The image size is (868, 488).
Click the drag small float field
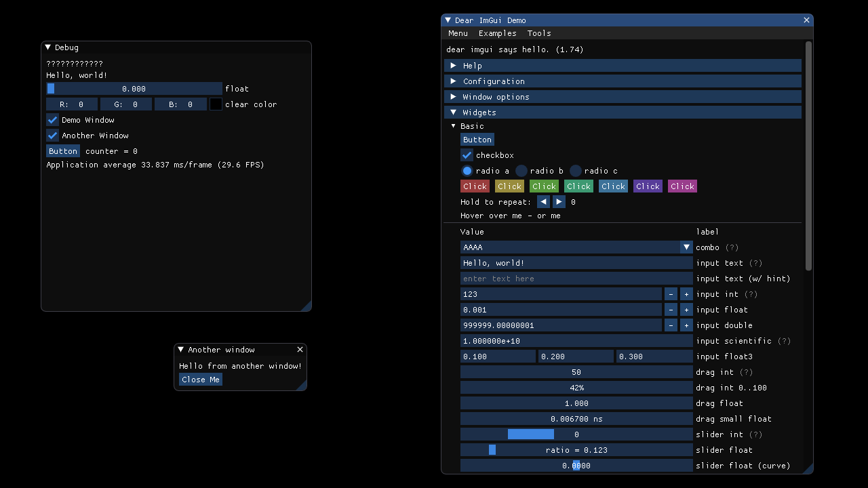pyautogui.click(x=576, y=419)
